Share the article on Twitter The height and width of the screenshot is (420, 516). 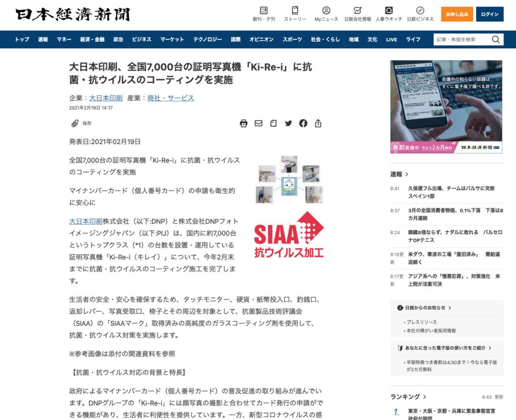point(288,123)
